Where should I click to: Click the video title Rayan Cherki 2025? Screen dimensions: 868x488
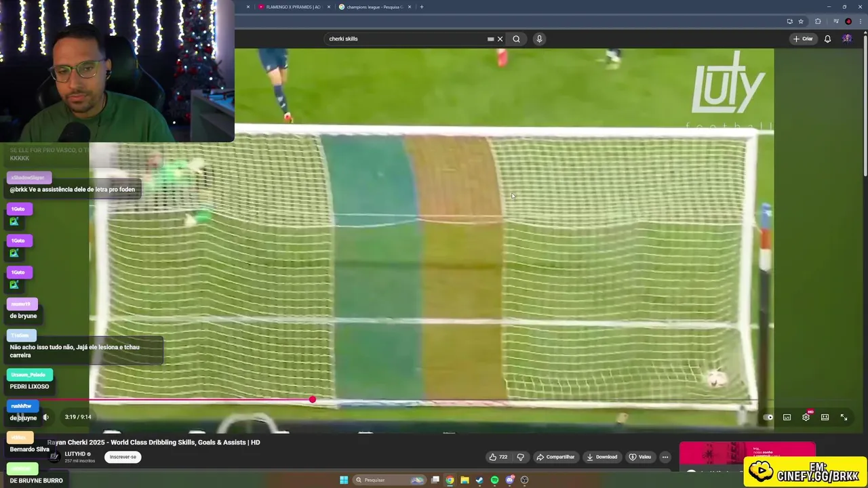(154, 442)
